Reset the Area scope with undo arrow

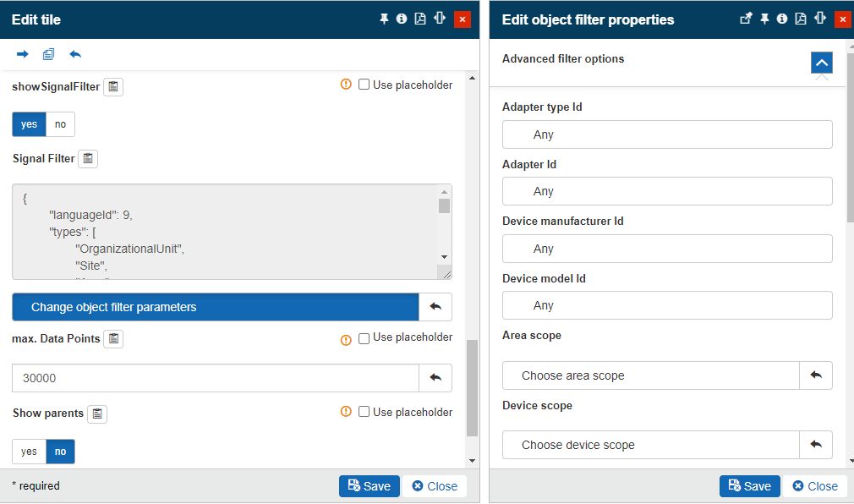click(x=816, y=375)
